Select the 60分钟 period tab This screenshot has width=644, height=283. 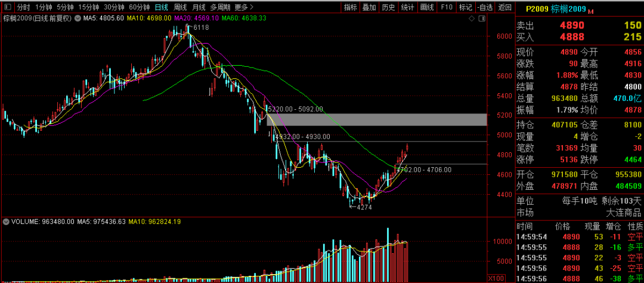click(139, 7)
